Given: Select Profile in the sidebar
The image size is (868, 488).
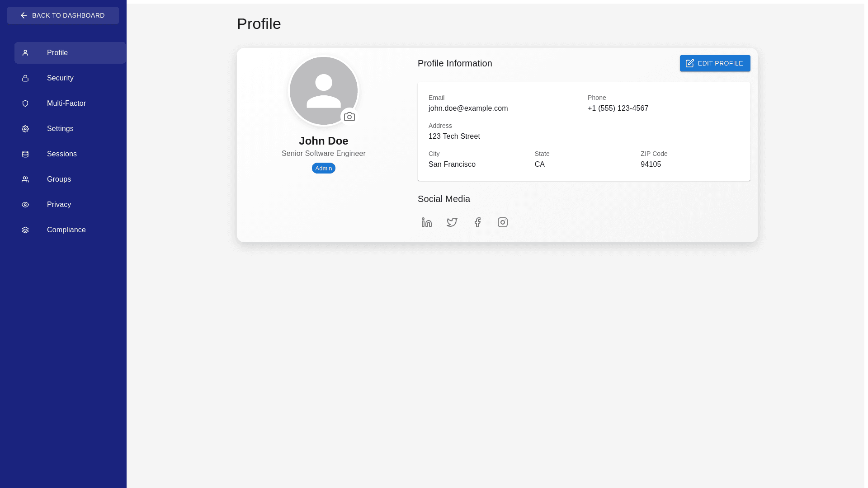Looking at the screenshot, I should point(57,53).
